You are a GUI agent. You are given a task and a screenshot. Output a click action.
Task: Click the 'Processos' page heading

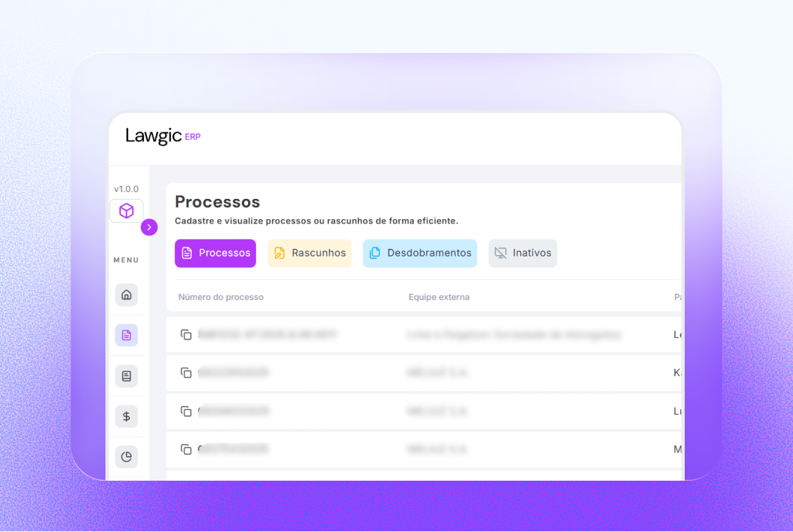click(x=217, y=202)
